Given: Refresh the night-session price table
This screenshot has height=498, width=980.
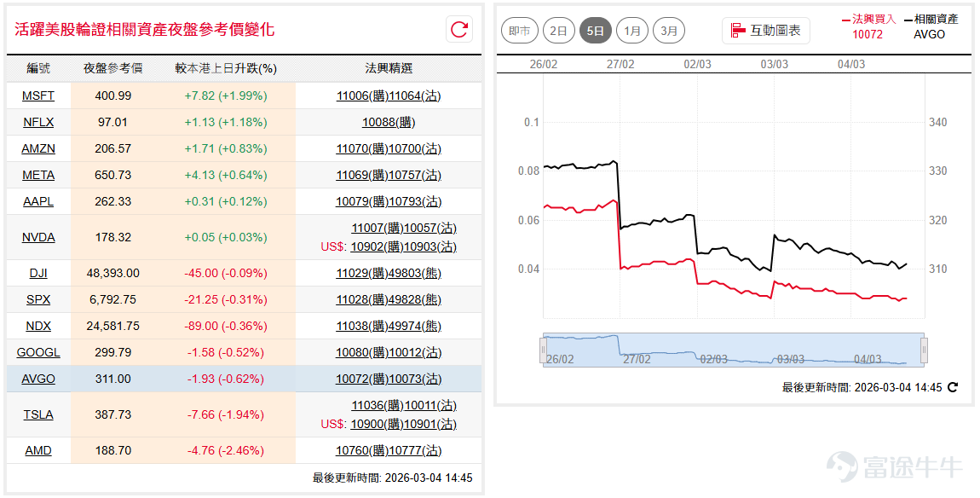Looking at the screenshot, I should pyautogui.click(x=459, y=29).
